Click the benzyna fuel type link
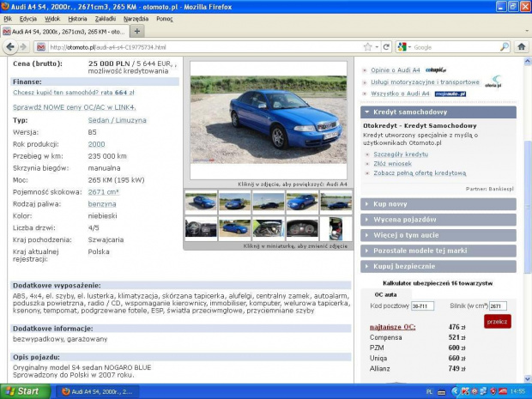532x399 pixels. point(102,204)
